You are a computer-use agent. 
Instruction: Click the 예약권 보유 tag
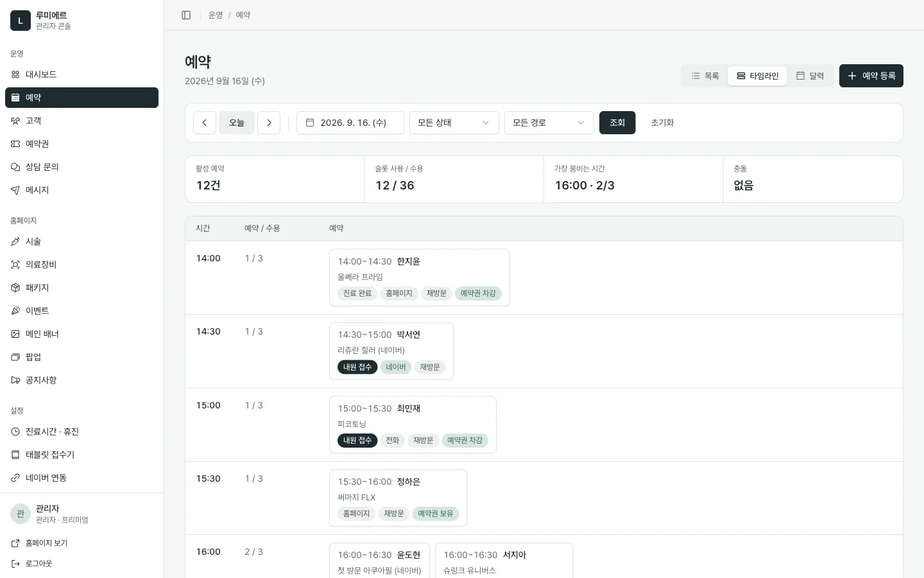tap(436, 514)
